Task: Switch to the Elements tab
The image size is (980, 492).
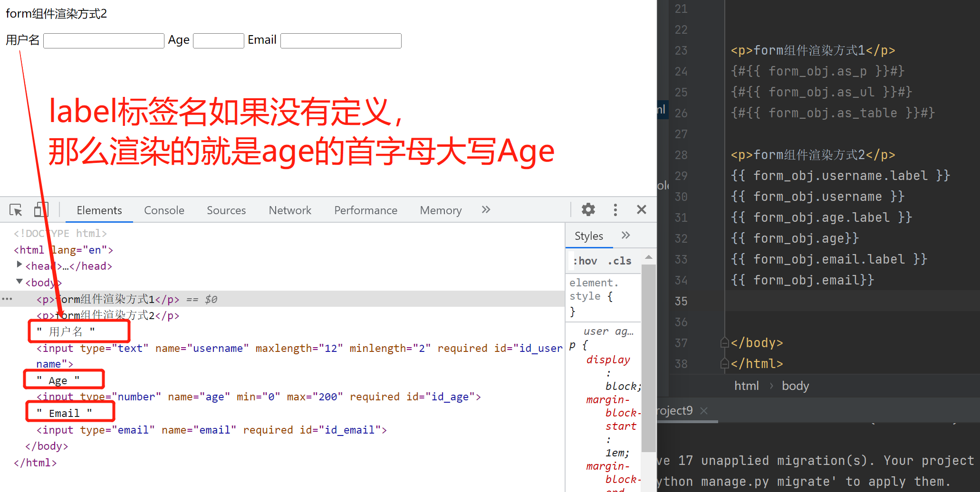Action: [x=99, y=210]
